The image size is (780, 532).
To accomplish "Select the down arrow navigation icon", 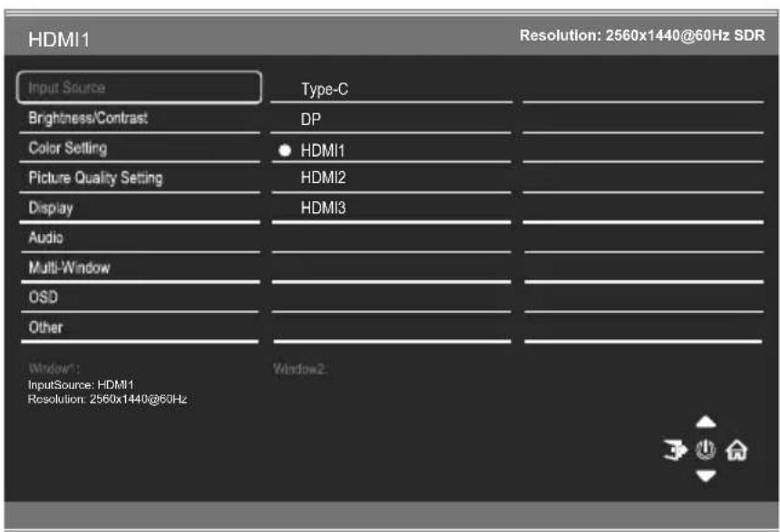I will tap(706, 476).
